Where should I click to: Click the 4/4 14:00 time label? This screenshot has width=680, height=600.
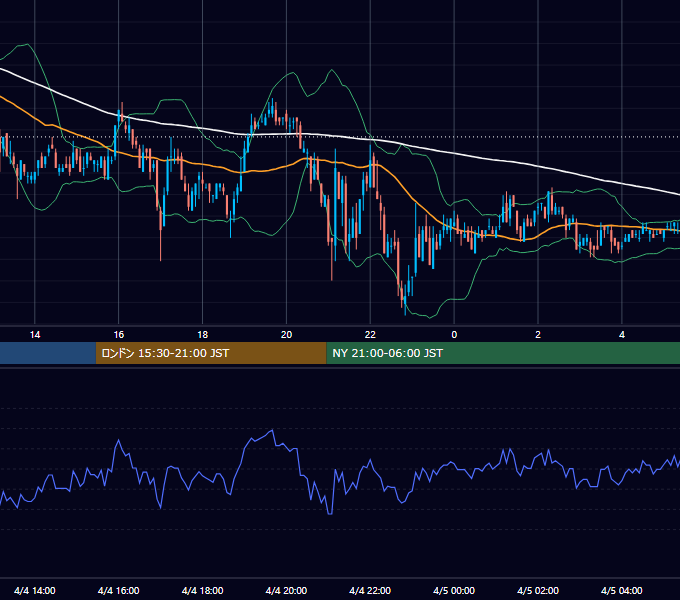click(x=35, y=590)
